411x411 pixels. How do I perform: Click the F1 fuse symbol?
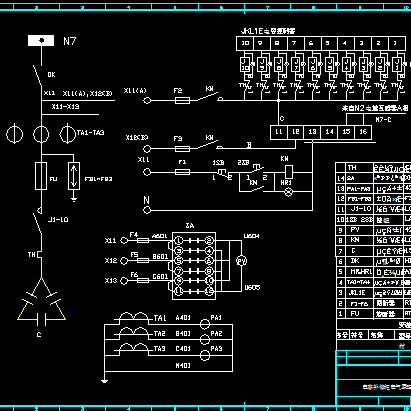click(182, 172)
